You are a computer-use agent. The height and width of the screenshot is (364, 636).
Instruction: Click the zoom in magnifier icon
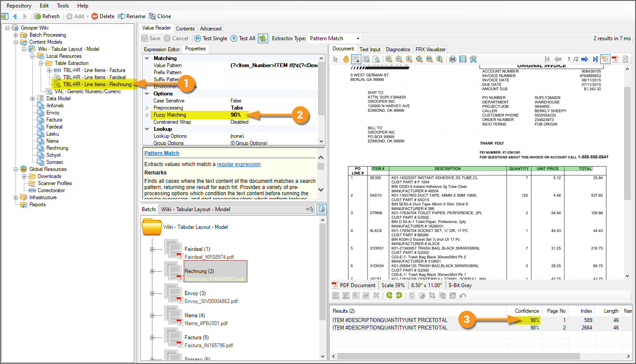coord(389,59)
